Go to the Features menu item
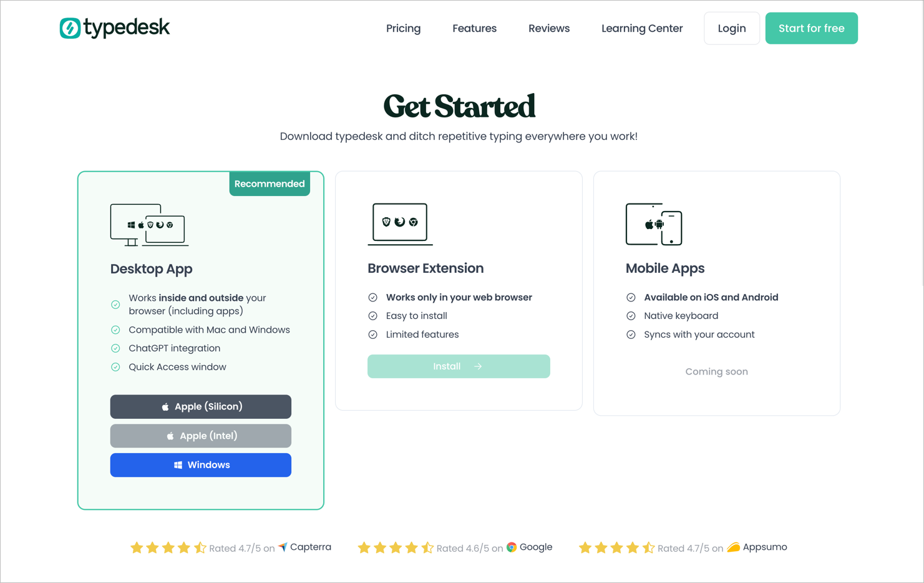 pyautogui.click(x=474, y=28)
